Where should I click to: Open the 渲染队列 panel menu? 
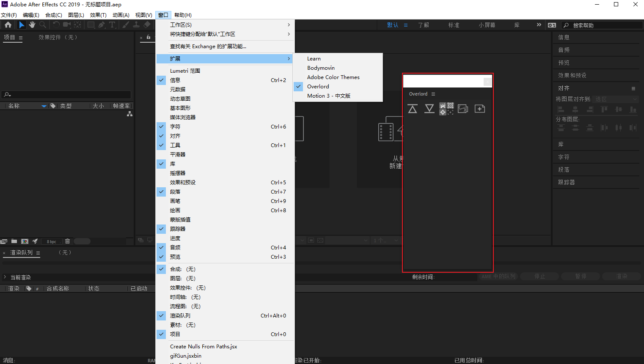click(x=38, y=253)
